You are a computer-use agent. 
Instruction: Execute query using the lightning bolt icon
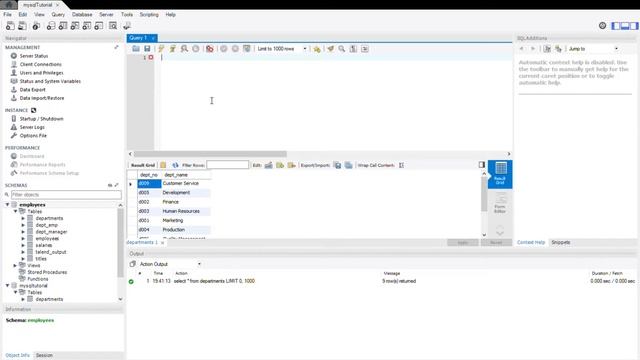click(x=161, y=49)
